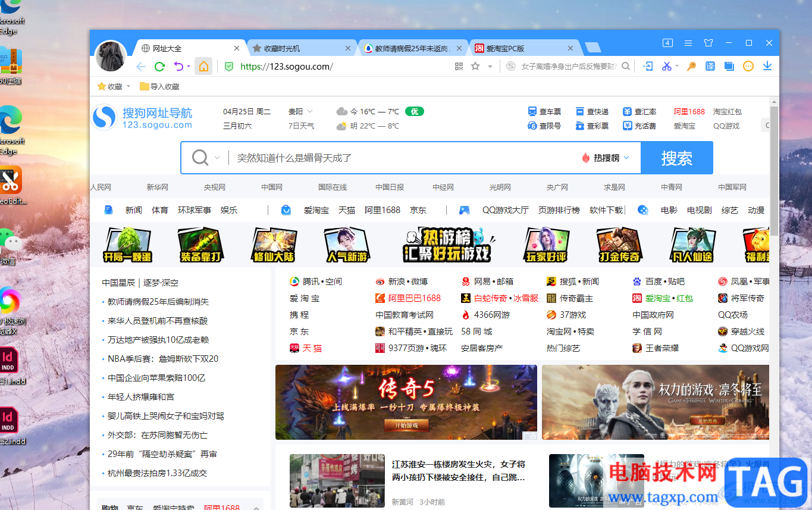This screenshot has width=812, height=510.
Task: Click the Sogou navigation logo
Action: (x=143, y=117)
